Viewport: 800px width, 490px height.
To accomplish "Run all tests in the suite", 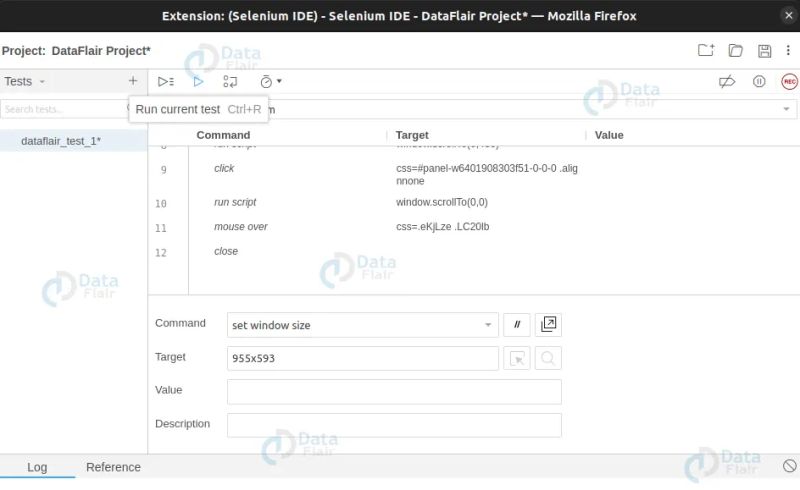I will pyautogui.click(x=166, y=82).
